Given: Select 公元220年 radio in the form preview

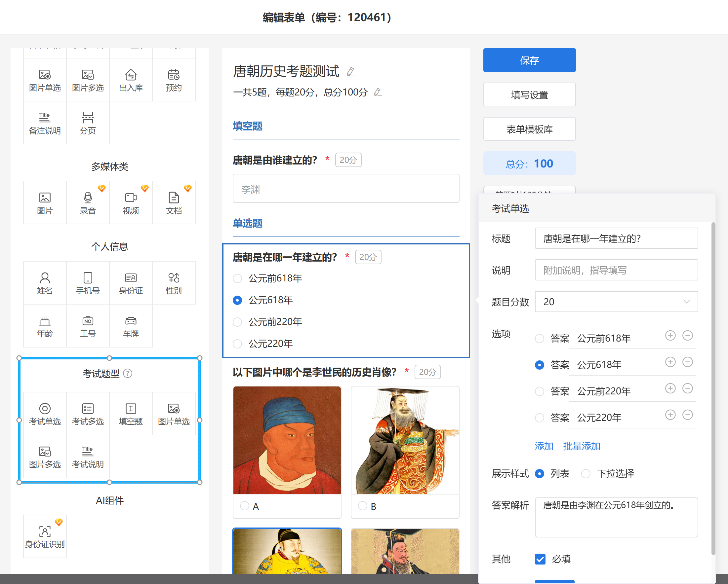Looking at the screenshot, I should (x=237, y=344).
